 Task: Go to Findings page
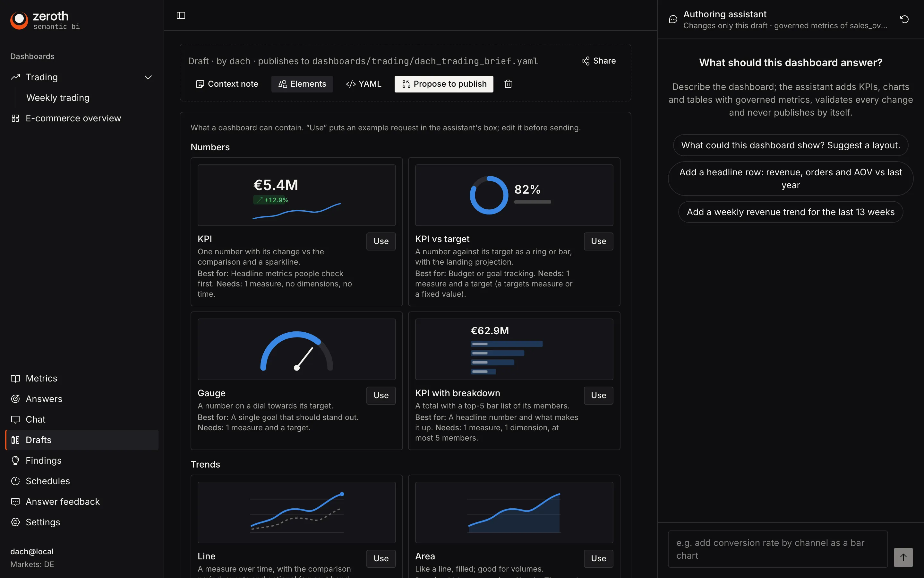click(44, 460)
